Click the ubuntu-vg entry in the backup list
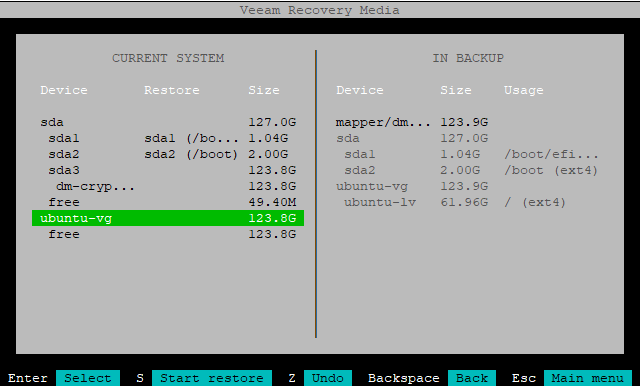640x386 pixels. coord(372,186)
